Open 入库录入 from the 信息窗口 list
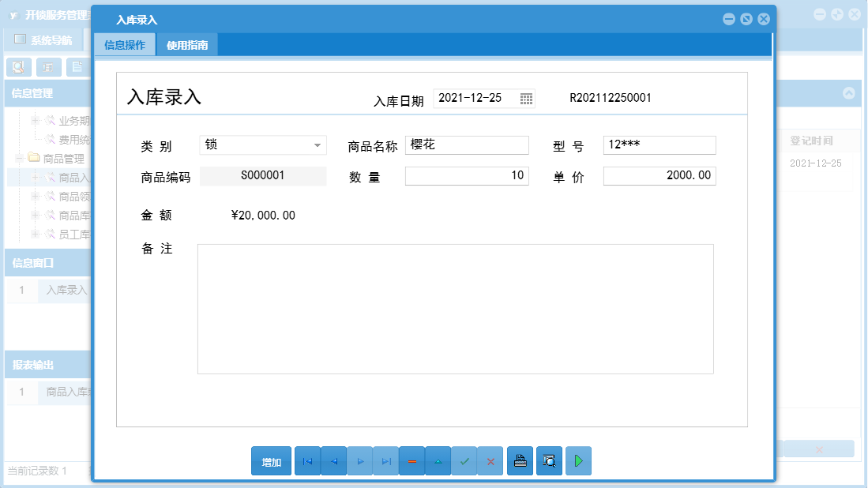Image resolution: width=868 pixels, height=488 pixels. click(x=66, y=291)
